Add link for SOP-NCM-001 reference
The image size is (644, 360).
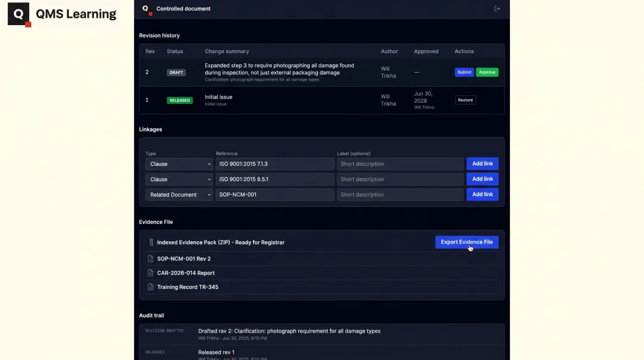[482, 194]
